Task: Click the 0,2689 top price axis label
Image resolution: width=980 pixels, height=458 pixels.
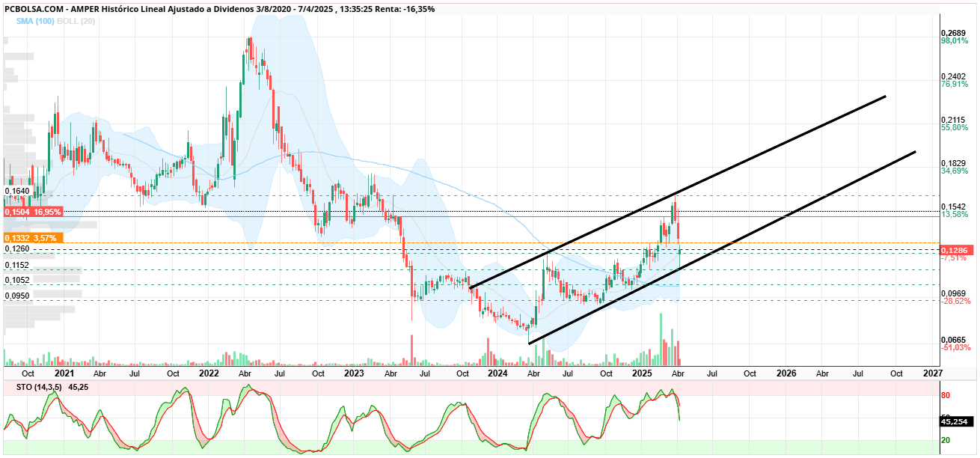Action: pyautogui.click(x=953, y=33)
